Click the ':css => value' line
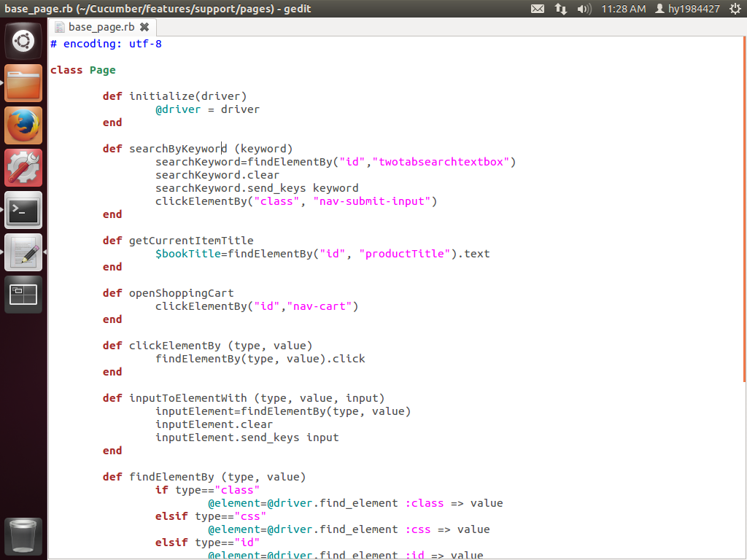 tap(349, 529)
